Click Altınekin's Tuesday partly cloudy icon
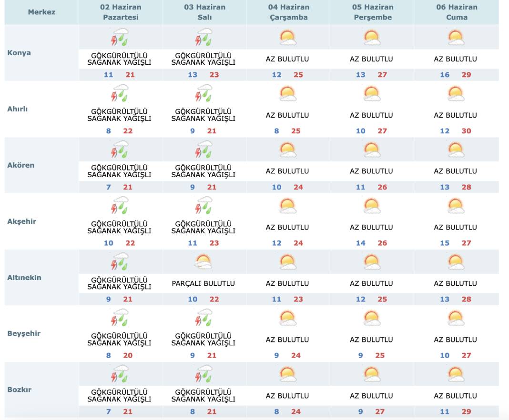The width and height of the screenshot is (509, 420). [x=204, y=262]
